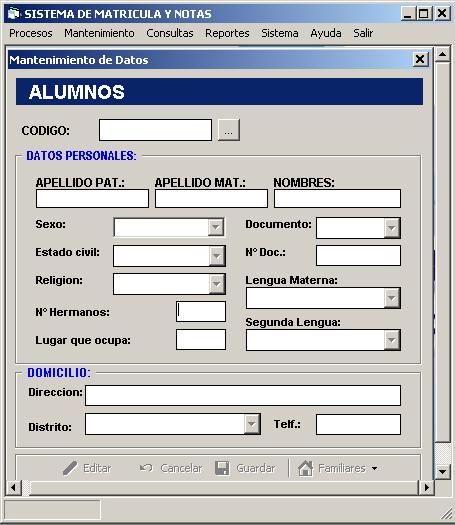The height and width of the screenshot is (525, 455).
Task: Click the Familiares house icon
Action: coord(306,468)
